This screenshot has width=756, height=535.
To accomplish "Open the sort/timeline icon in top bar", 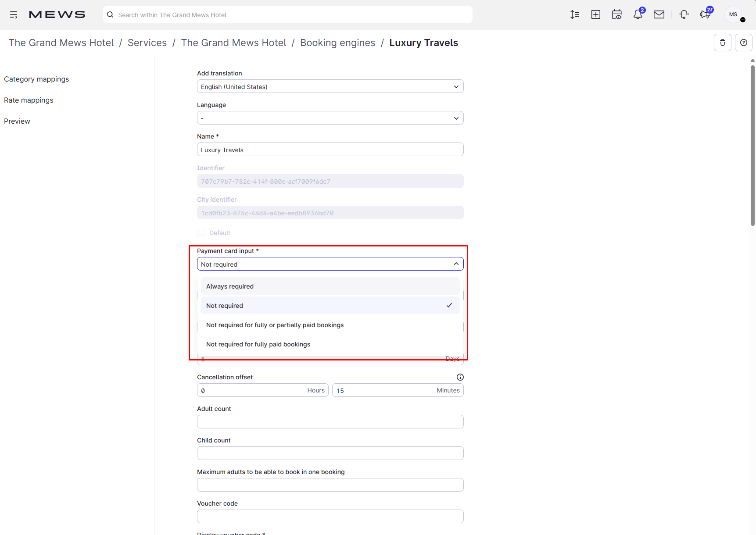I will [x=575, y=14].
